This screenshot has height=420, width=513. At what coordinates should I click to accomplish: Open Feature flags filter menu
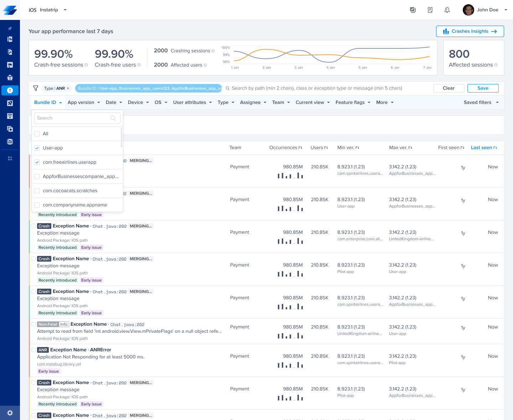click(x=353, y=103)
